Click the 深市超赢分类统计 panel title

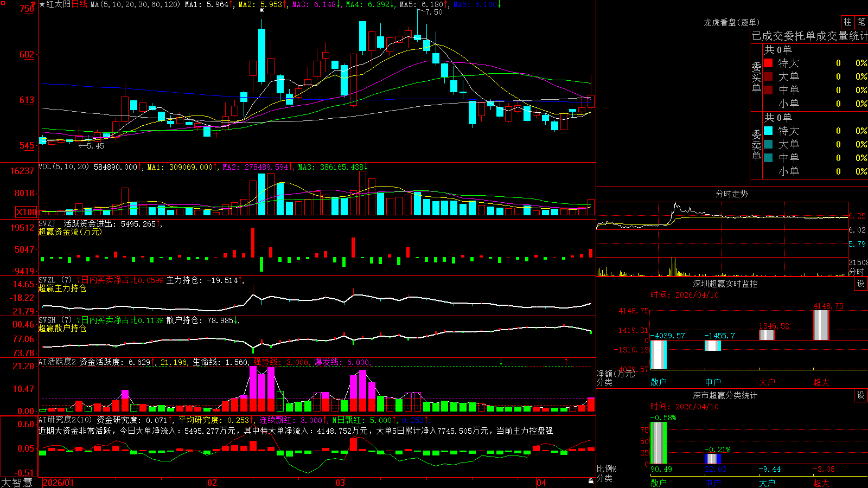coord(725,395)
